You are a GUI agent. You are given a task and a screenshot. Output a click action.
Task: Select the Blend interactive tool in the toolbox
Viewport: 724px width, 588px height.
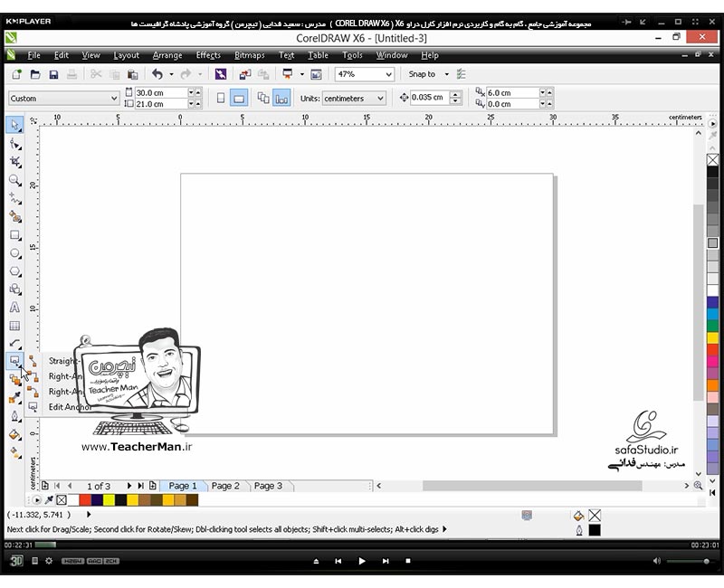click(x=15, y=380)
